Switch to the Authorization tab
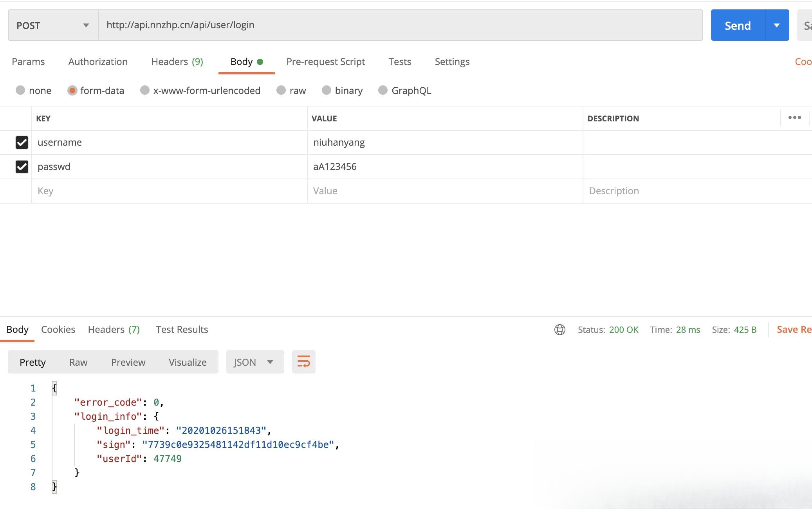Screen dimensions: 812x509 (98, 62)
